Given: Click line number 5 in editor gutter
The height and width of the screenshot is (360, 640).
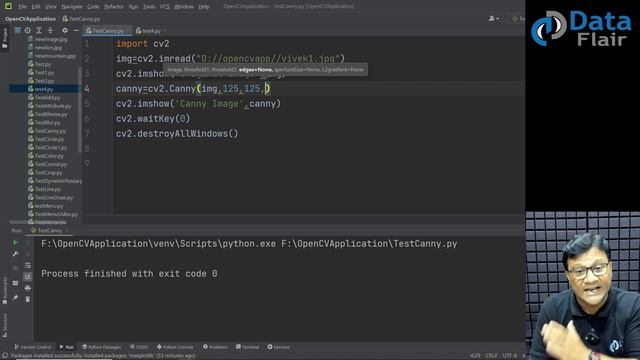Looking at the screenshot, I should [87, 103].
